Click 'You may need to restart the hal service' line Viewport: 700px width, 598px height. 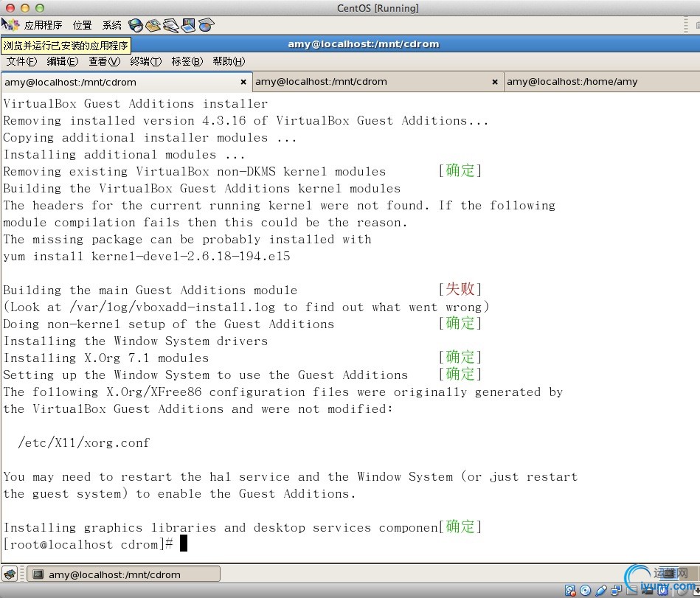(291, 476)
